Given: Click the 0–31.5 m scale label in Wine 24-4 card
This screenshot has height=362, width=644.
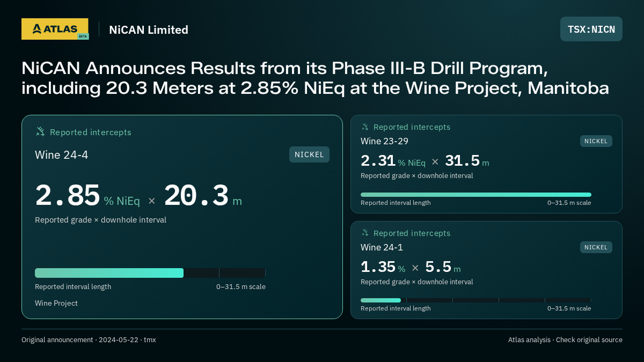Looking at the screenshot, I should [x=241, y=287].
